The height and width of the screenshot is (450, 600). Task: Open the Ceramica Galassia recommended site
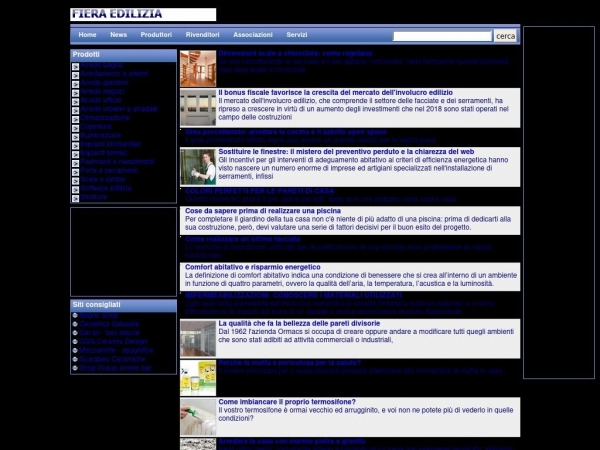(x=109, y=324)
